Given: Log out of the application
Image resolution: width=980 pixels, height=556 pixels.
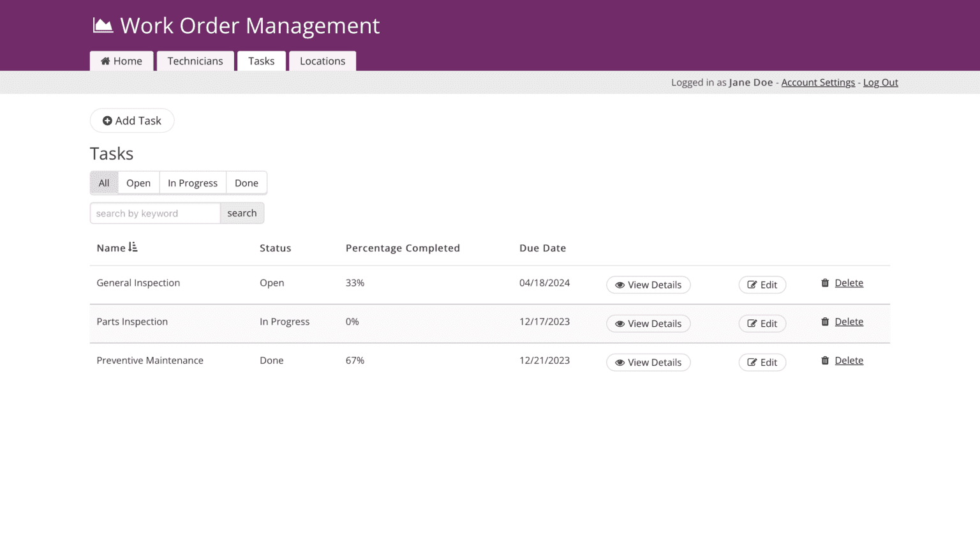Looking at the screenshot, I should (x=880, y=82).
